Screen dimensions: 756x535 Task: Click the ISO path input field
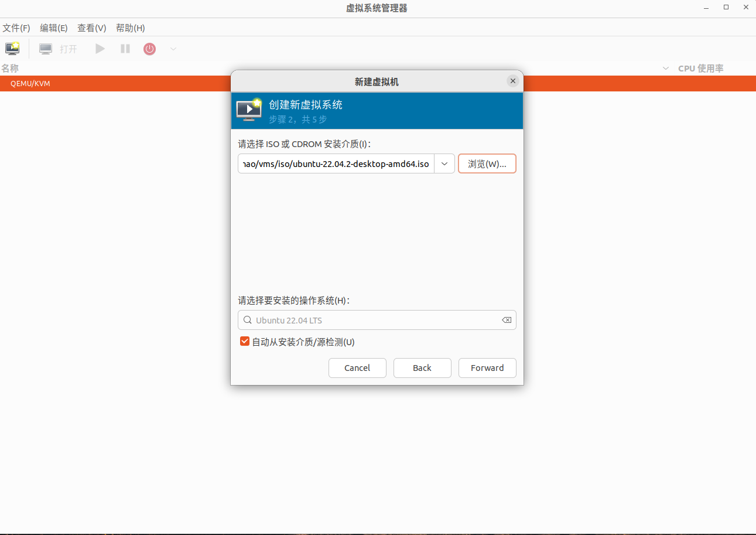[x=336, y=163]
